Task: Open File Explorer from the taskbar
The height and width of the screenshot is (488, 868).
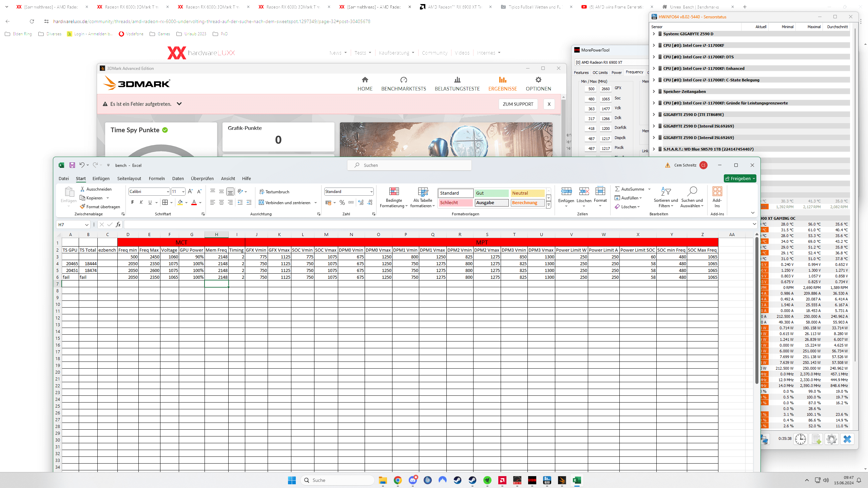Action: click(x=383, y=480)
